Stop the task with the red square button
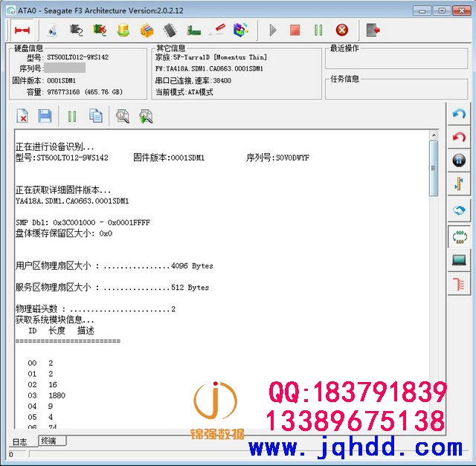 pos(295,30)
